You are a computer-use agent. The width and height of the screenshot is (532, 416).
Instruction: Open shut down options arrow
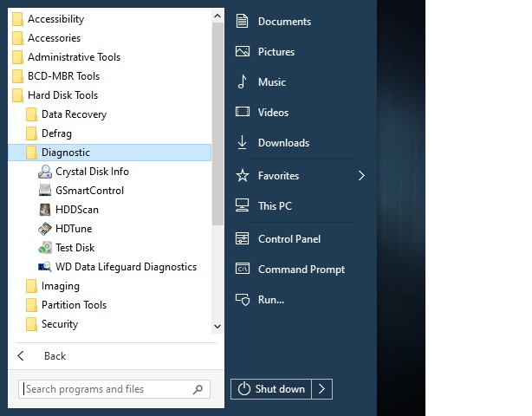tap(322, 389)
